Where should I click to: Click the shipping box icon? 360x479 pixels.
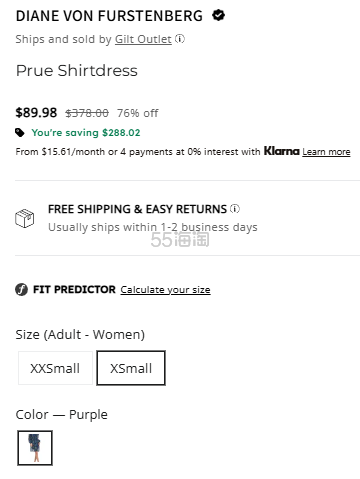pyautogui.click(x=25, y=218)
